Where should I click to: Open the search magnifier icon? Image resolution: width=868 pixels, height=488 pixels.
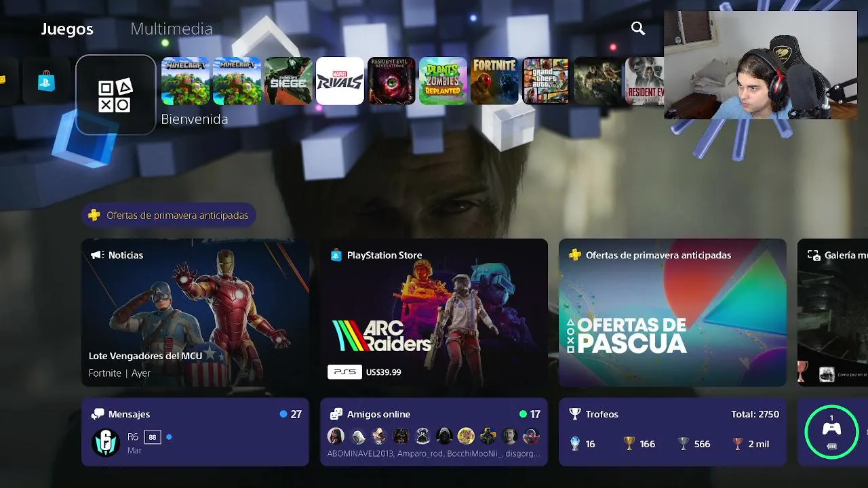[638, 28]
